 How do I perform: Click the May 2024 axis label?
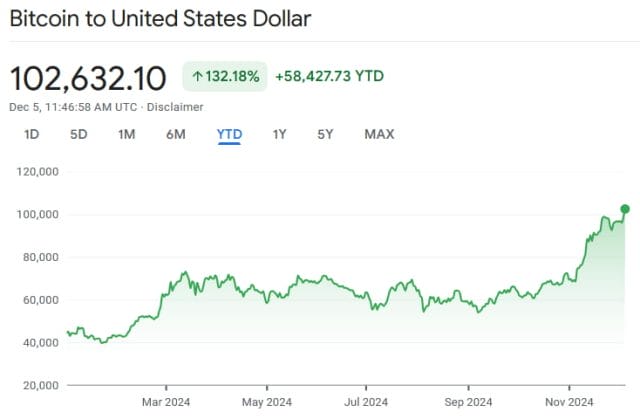point(267,402)
